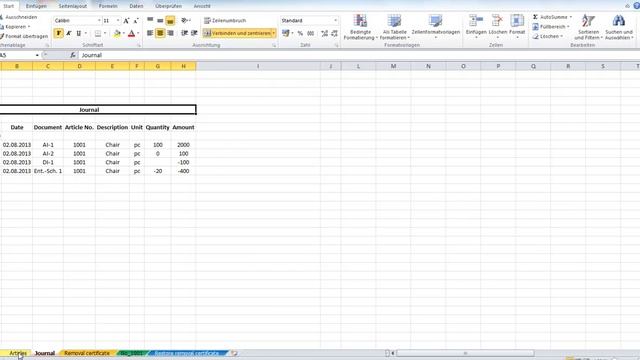Image resolution: width=640 pixels, height=360 pixels.
Task: Click Löschen cells icon
Action: (497, 21)
